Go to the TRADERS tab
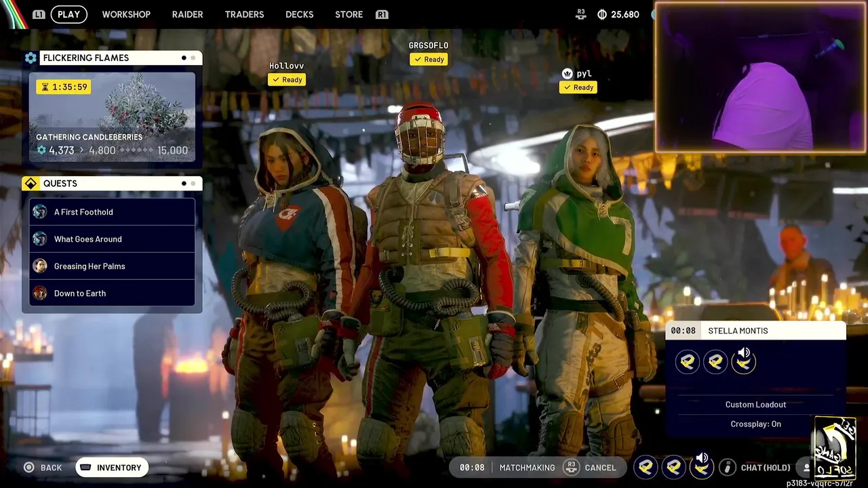The width and height of the screenshot is (868, 488). pyautogui.click(x=244, y=14)
